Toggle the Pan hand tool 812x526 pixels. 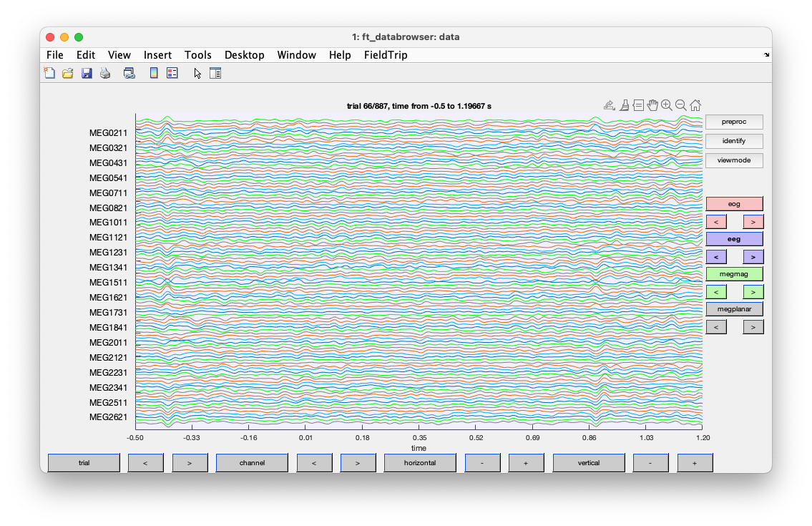click(x=652, y=105)
